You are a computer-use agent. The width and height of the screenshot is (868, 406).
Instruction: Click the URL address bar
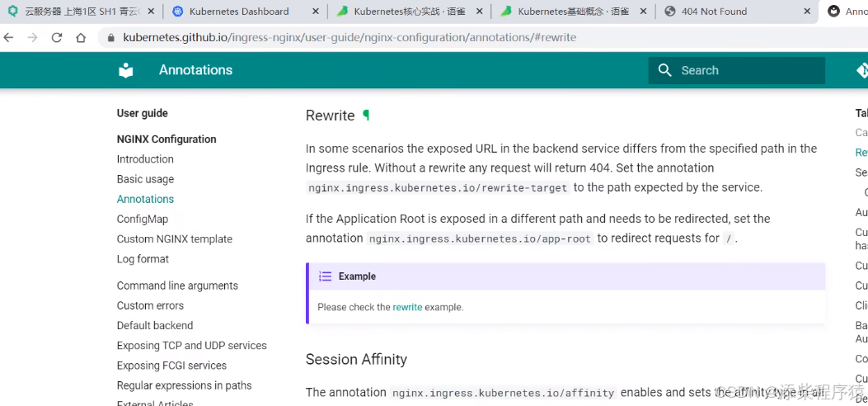click(481, 38)
